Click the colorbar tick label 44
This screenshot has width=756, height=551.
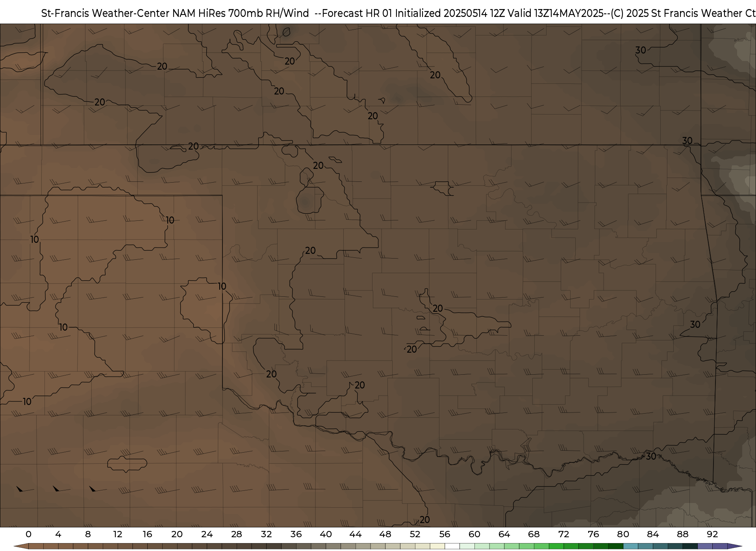(x=356, y=534)
